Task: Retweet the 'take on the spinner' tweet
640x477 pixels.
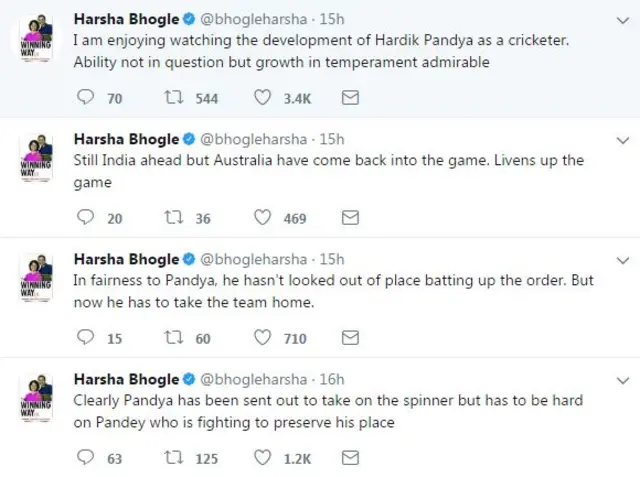Action: [175, 458]
